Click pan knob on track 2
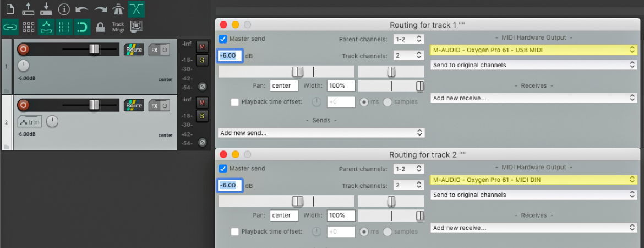644x248 pixels. (x=52, y=121)
